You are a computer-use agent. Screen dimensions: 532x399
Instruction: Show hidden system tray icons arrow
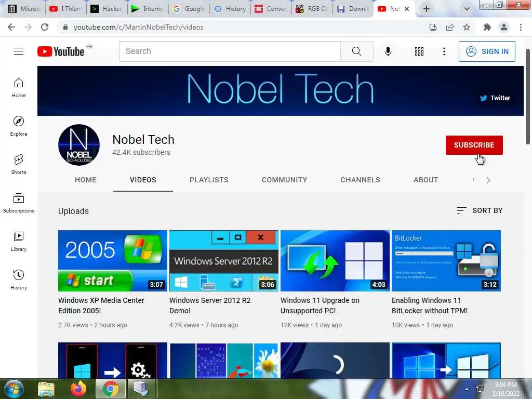point(467,389)
